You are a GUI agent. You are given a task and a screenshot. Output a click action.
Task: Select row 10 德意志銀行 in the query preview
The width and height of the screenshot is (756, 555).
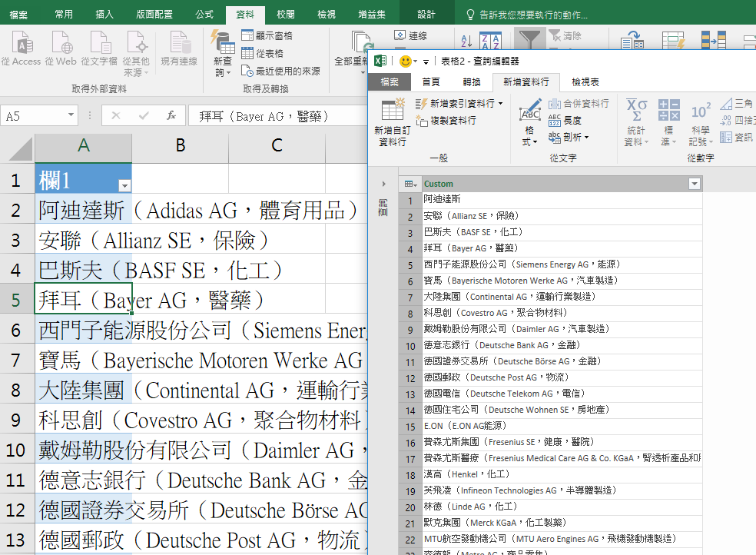point(562,345)
